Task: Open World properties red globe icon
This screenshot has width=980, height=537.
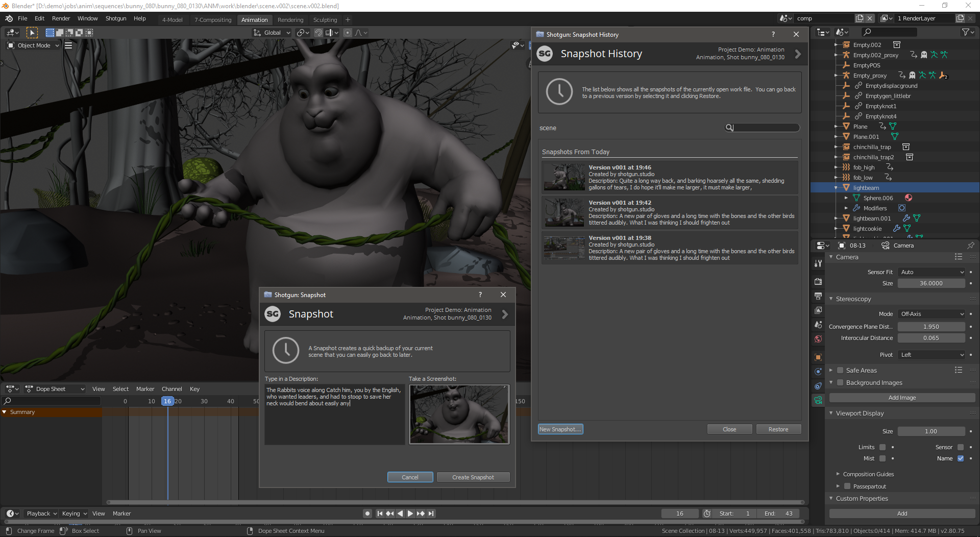Action: tap(818, 339)
